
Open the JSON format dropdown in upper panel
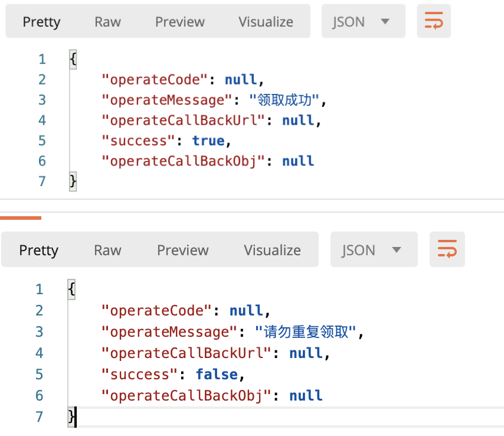click(x=363, y=22)
